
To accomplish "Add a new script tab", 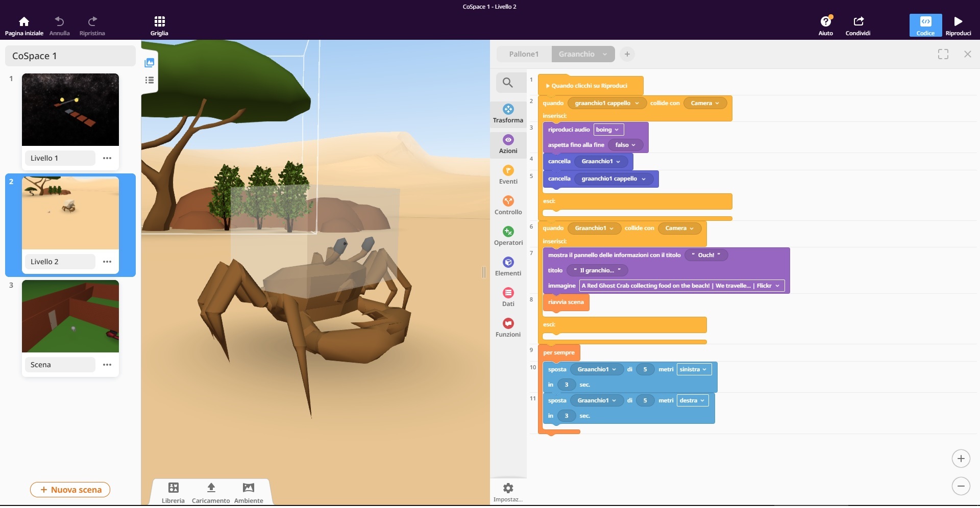I will point(627,54).
